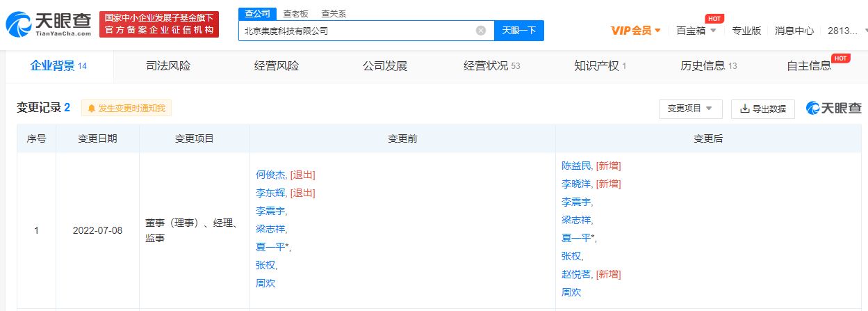Open 何俊杰 profile link
Viewport: 868px width, 311px height.
coord(270,175)
